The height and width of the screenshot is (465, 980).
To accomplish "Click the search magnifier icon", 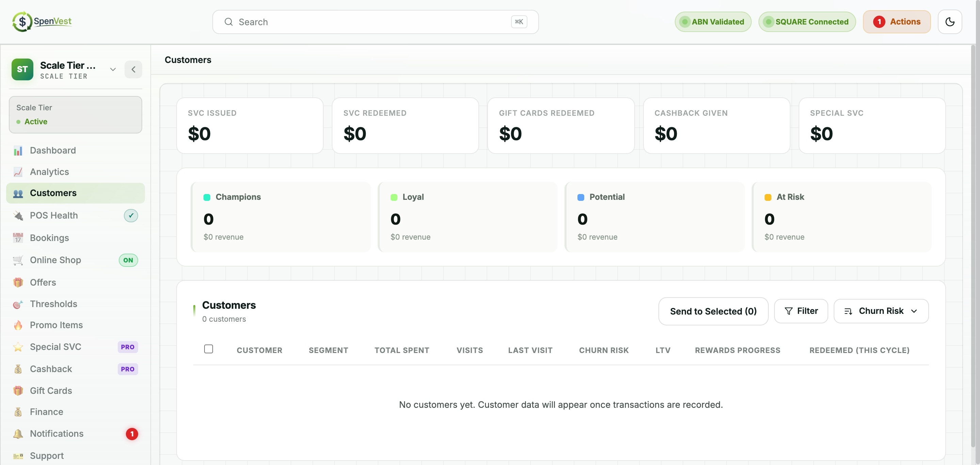I will 228,22.
